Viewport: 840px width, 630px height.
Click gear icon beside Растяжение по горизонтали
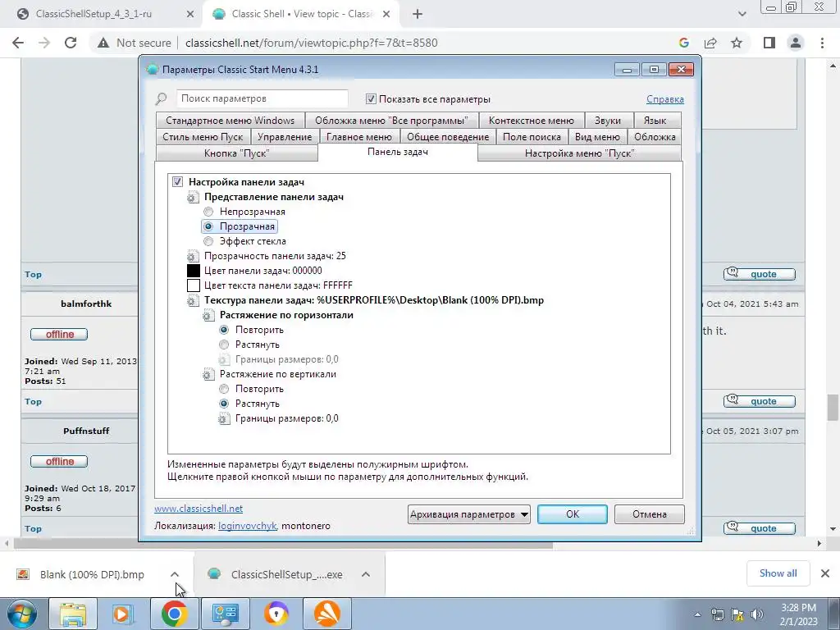tap(208, 316)
